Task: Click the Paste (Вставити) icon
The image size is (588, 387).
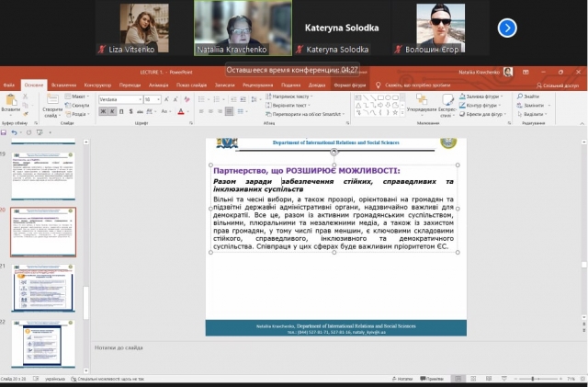Action: point(11,99)
